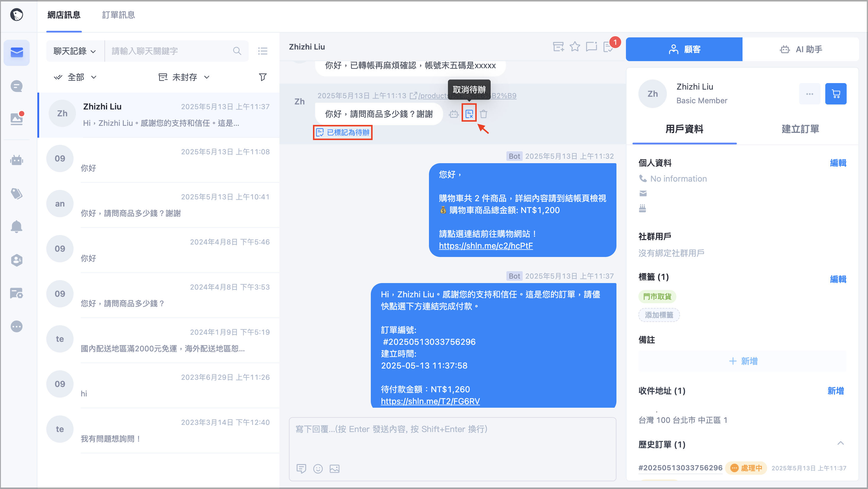Click the chat search magnifier icon
868x489 pixels.
237,51
